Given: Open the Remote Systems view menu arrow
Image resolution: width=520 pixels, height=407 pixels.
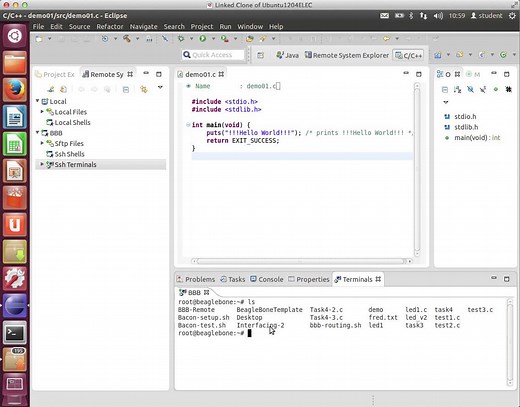Looking at the screenshot, I should coord(160,87).
